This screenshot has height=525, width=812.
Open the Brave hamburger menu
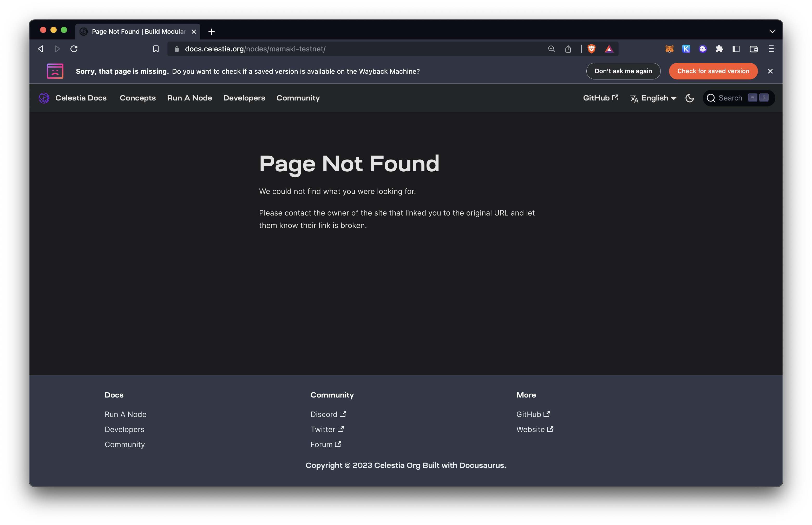click(771, 49)
